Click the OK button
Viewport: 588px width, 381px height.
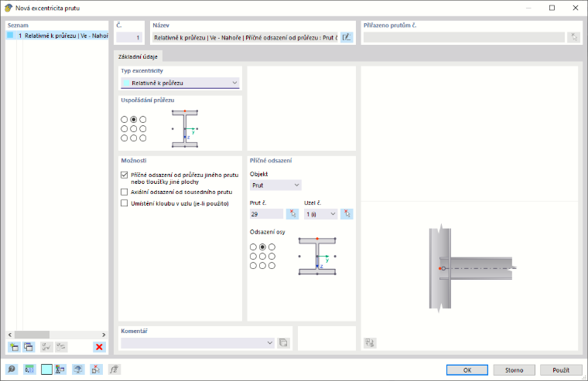[x=467, y=369]
